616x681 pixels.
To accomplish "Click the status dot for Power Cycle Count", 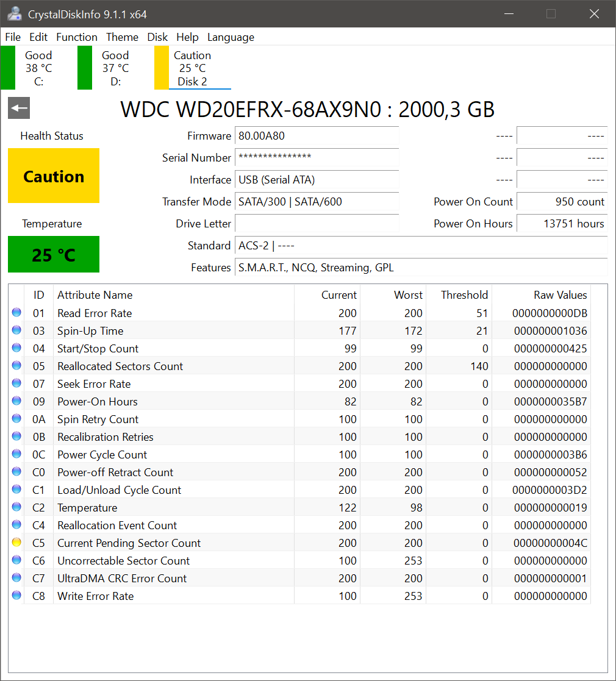I will (16, 454).
